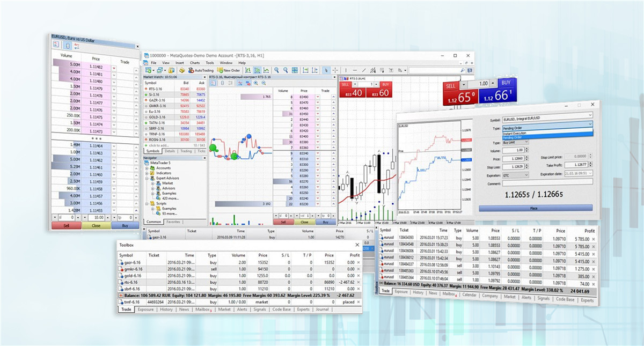
Task: Click the zoom out icon in RTS-3.16 depth toolbar
Action: 264,83
